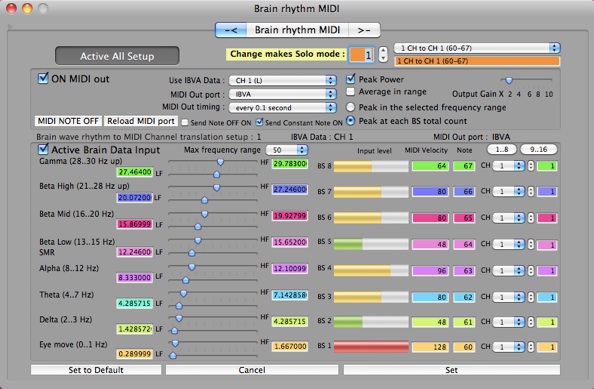Click the BS 2 channel stepper
Viewport: 594px width, 389px height.
(x=531, y=322)
